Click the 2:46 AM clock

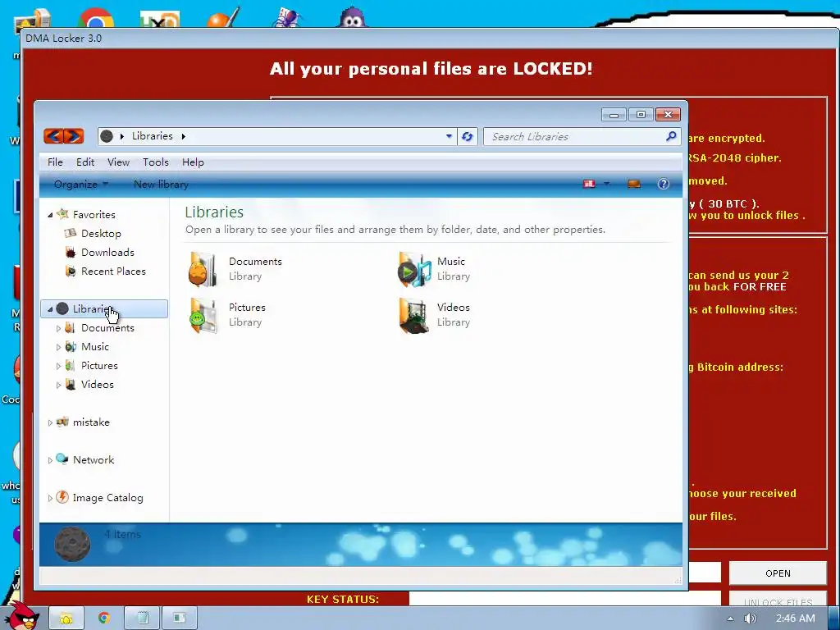[795, 619]
